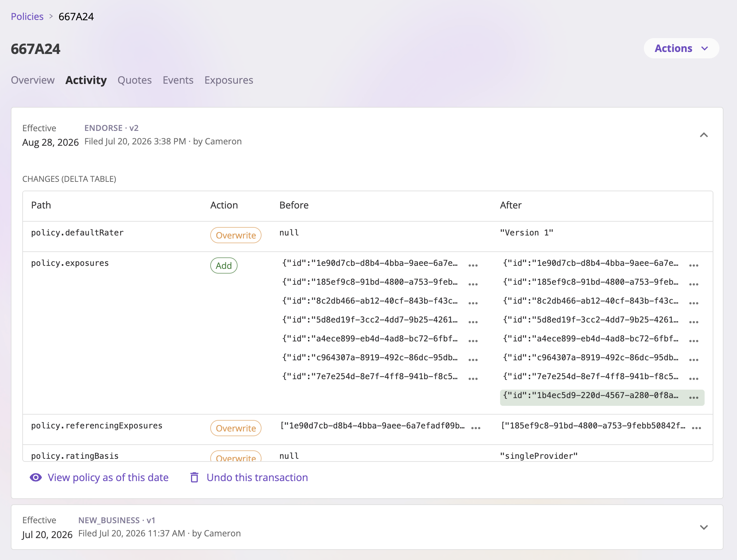Click the Path column header

click(41, 205)
